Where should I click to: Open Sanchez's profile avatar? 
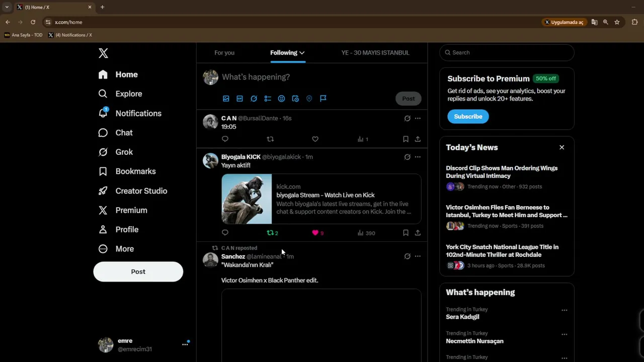click(210, 259)
